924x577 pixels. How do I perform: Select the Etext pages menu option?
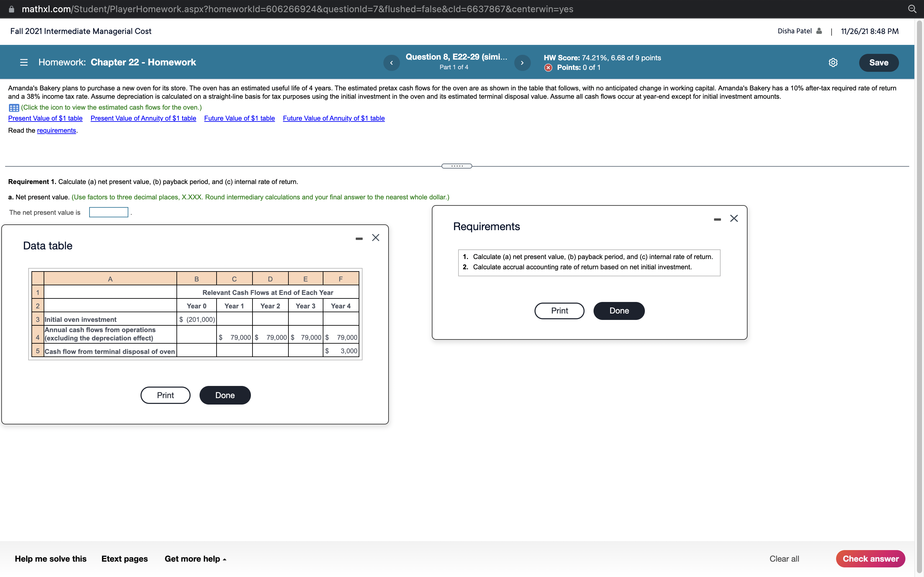(124, 558)
